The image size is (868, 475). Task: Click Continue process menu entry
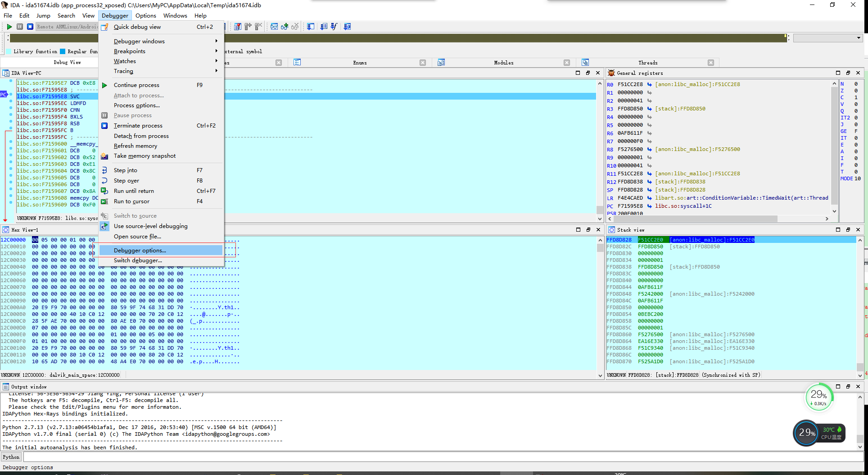[161, 85]
